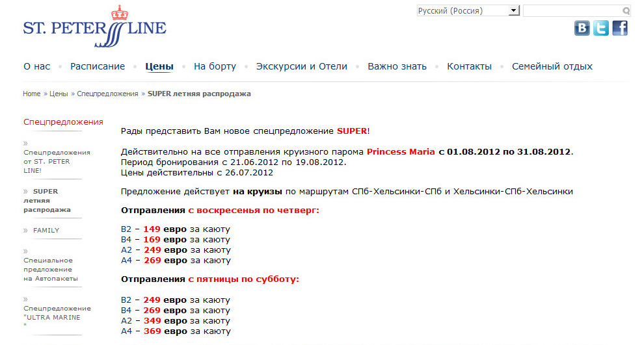644x345 pixels.
Task: Click the search magnifier icon
Action: pyautogui.click(x=626, y=10)
